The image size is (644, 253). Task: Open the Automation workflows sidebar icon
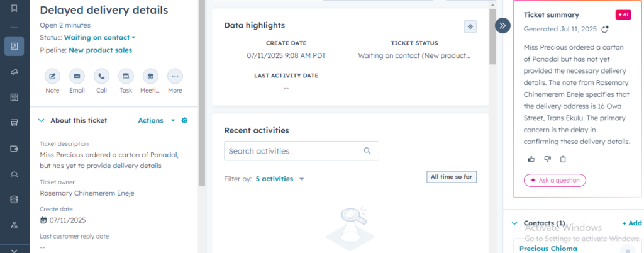tap(14, 225)
